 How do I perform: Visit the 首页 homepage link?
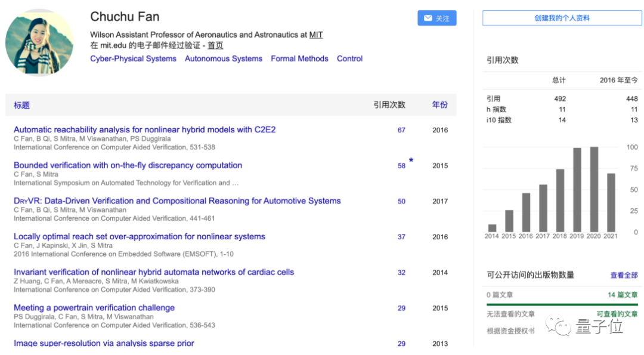[x=215, y=45]
